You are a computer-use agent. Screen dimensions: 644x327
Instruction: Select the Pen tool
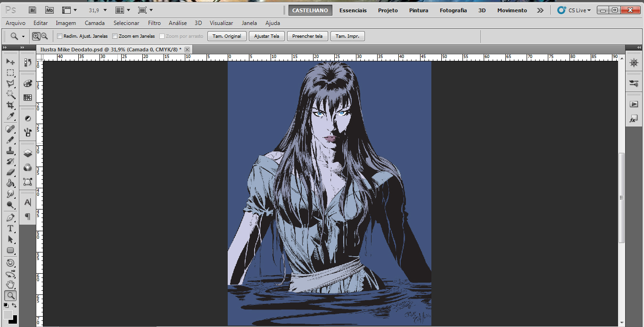pos(10,218)
